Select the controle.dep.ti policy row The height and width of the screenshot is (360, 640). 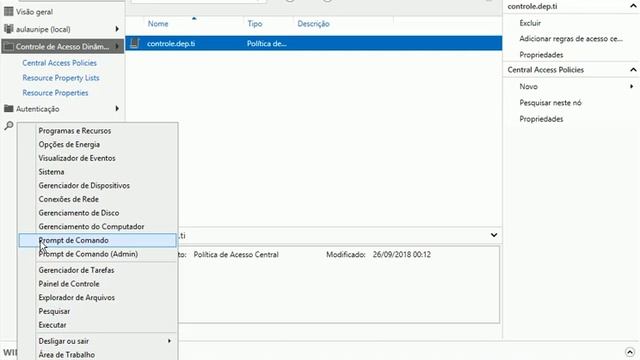pyautogui.click(x=313, y=43)
